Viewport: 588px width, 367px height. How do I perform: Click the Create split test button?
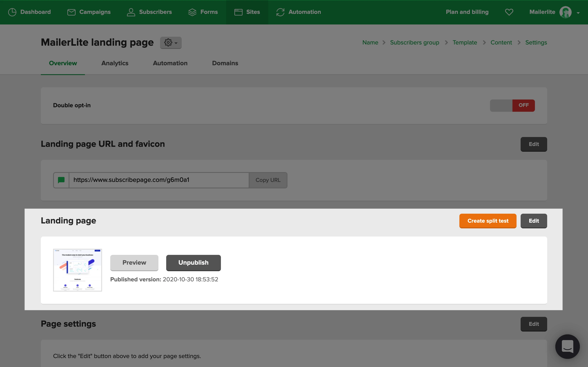point(488,221)
